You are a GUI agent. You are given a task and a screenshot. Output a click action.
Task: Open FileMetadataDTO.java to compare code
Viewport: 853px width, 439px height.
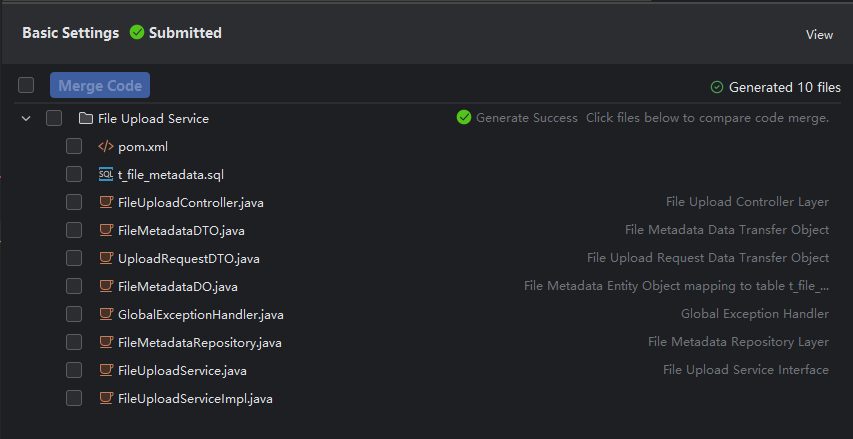[180, 230]
